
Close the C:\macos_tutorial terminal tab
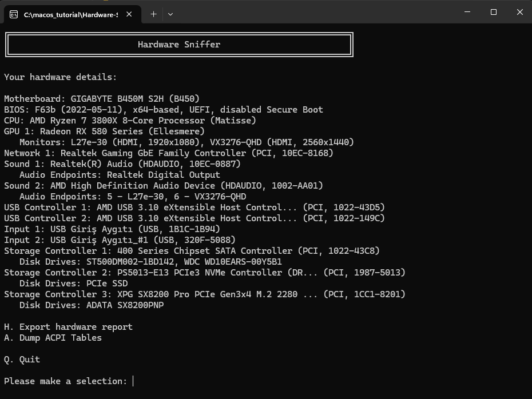[x=130, y=14]
